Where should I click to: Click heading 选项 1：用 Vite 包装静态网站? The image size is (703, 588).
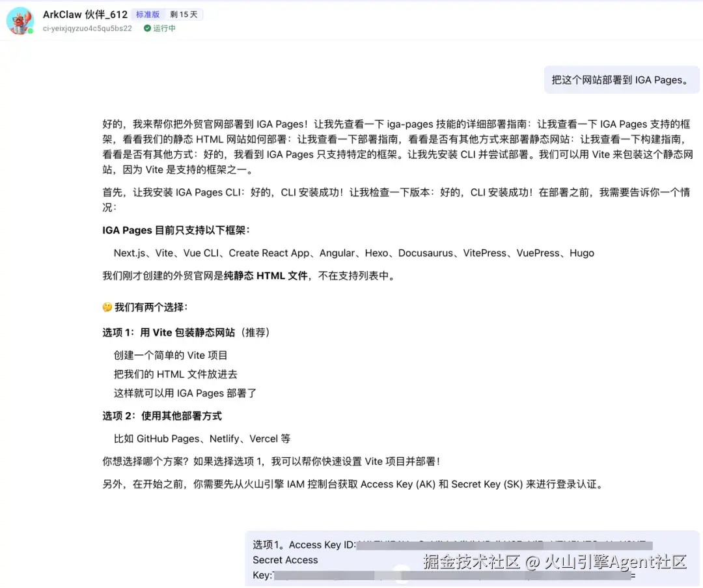186,332
